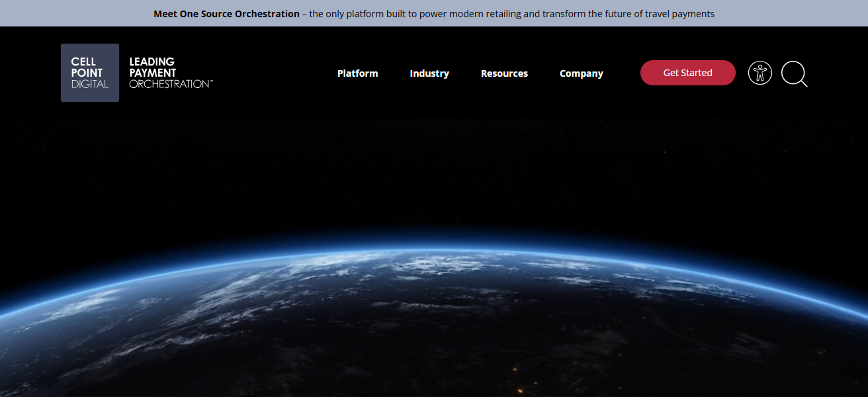Click the Leading Payment Orchestration tagline logo
The height and width of the screenshot is (397, 868).
(171, 73)
